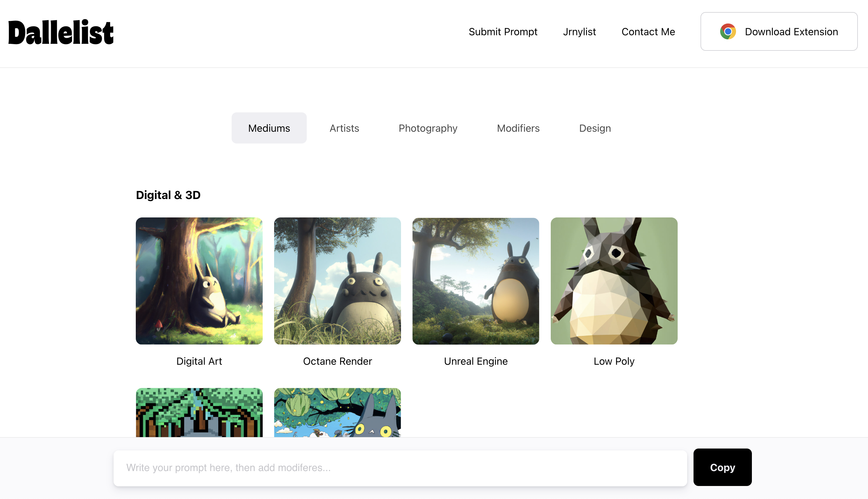Click the Digital & 3D heading

pos(168,195)
